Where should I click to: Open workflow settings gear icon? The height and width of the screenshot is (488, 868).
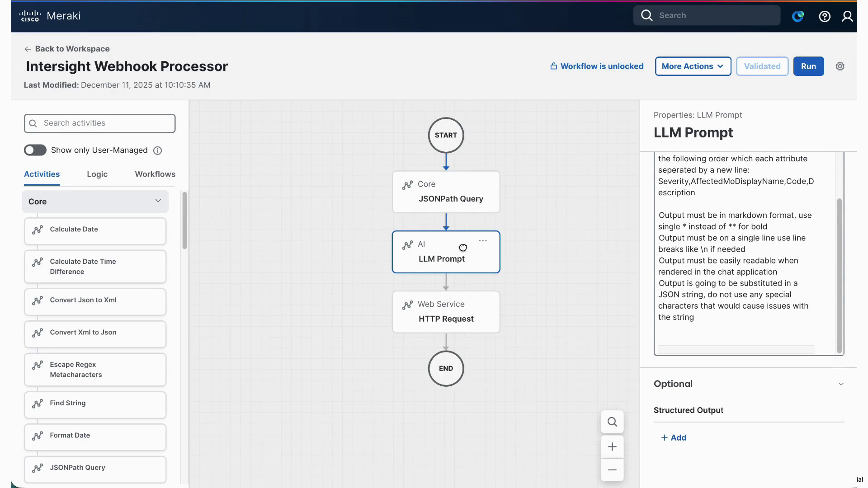840,66
